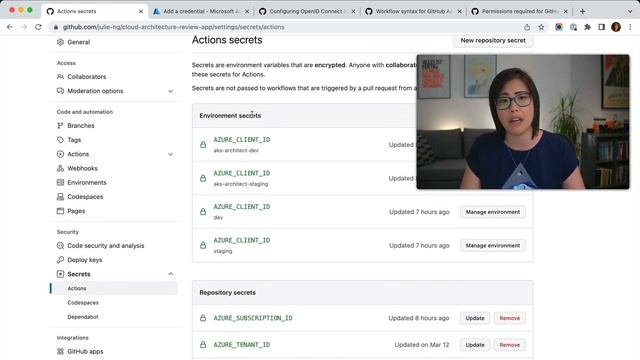Click lock icon of AZURE_TENANT_ID secret
The width and height of the screenshot is (640, 360).
[203, 344]
